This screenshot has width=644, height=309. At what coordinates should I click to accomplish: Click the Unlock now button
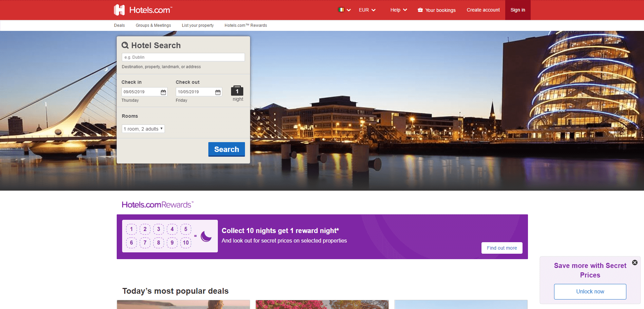tap(590, 292)
